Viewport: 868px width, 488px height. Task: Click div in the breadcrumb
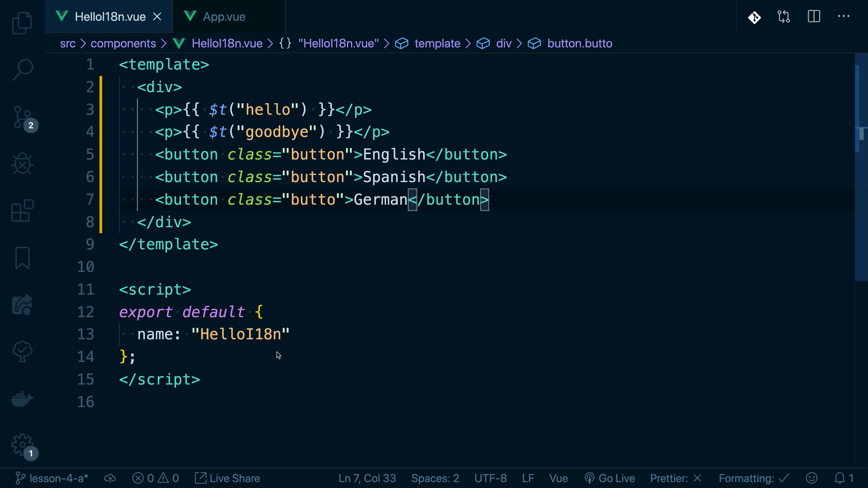pyautogui.click(x=504, y=43)
